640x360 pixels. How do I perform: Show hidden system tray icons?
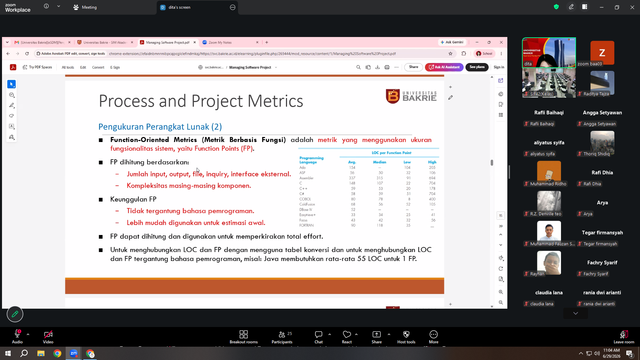point(580,353)
